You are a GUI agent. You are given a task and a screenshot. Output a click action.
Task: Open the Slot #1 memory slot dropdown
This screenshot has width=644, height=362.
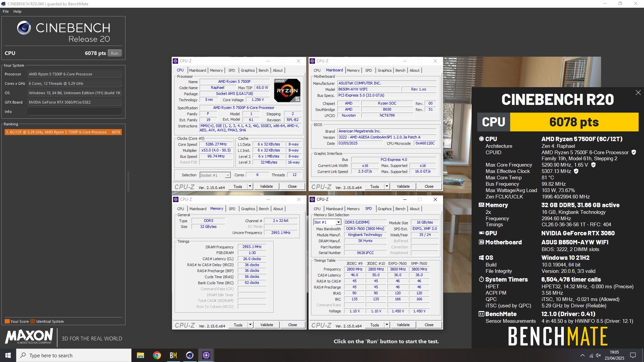pyautogui.click(x=338, y=222)
